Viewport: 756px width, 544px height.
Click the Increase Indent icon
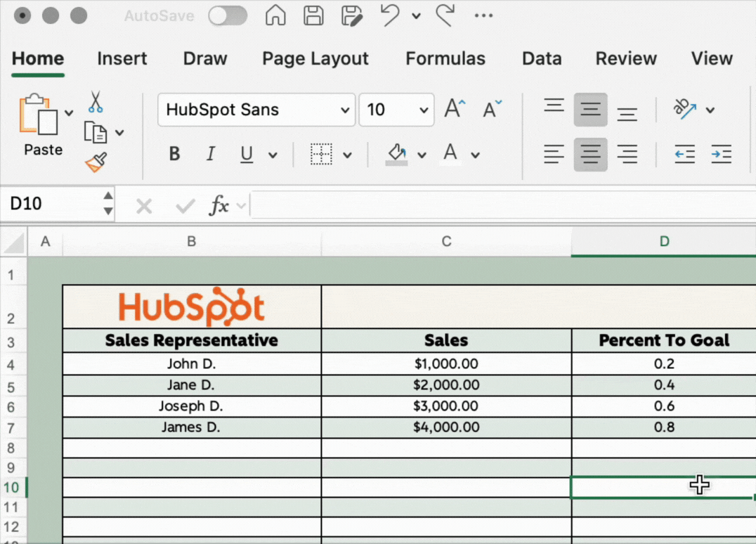(721, 154)
